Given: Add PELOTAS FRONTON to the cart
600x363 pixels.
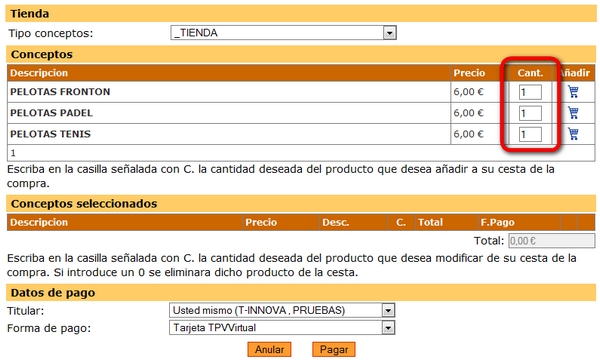Looking at the screenshot, I should coord(573,92).
